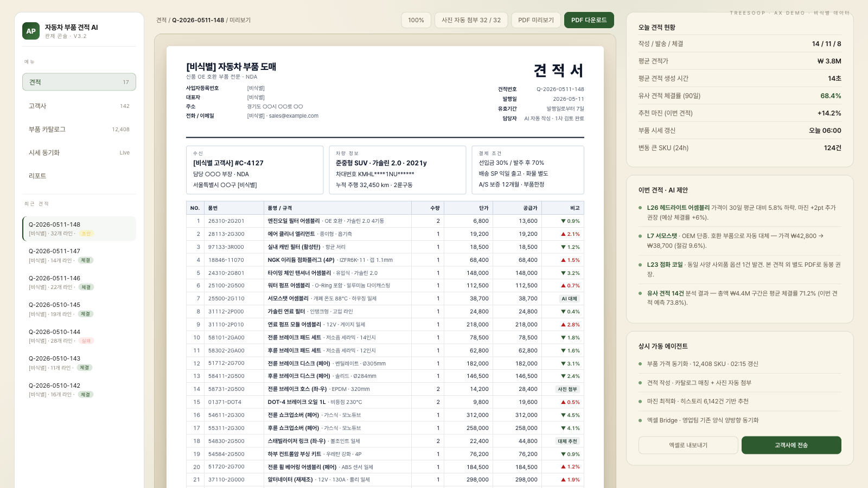Click part number 18846-11070
Viewport: 868px width, 488px height.
click(226, 260)
